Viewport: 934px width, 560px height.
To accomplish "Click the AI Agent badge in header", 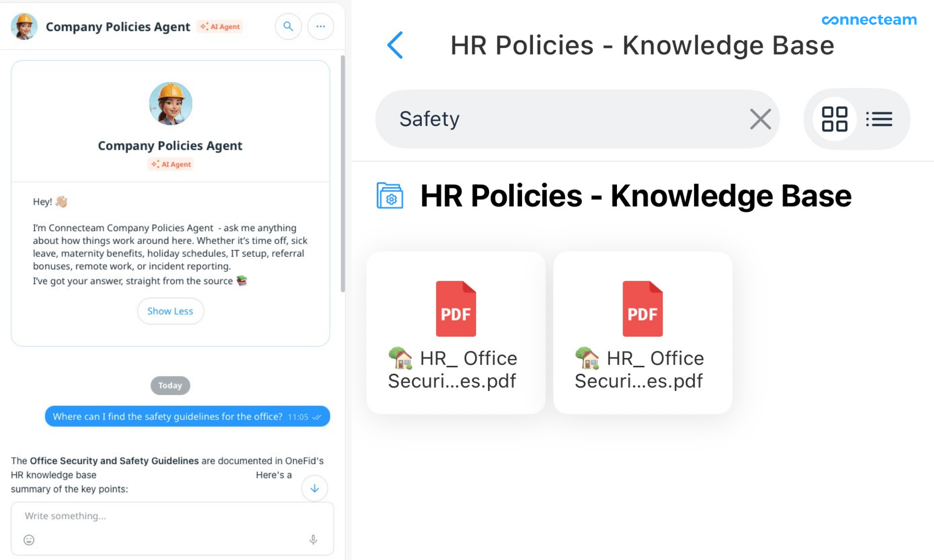I will [220, 27].
